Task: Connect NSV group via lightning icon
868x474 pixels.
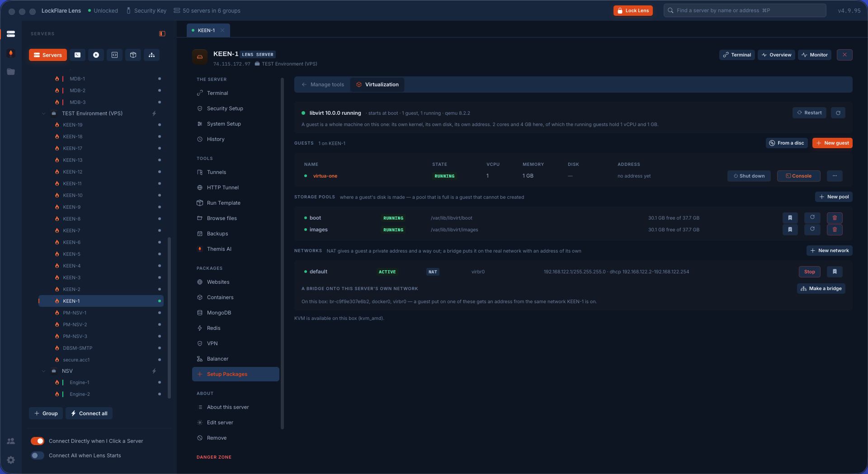Action: [x=154, y=371]
